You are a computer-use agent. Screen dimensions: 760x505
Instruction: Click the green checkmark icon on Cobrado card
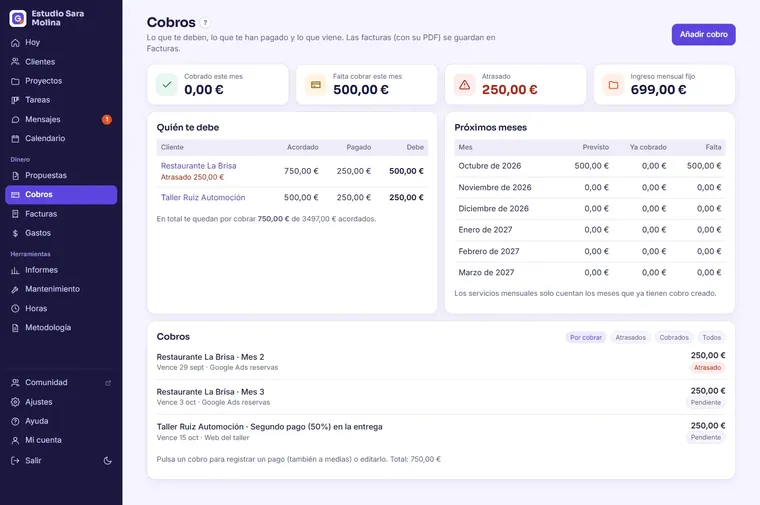click(x=167, y=85)
